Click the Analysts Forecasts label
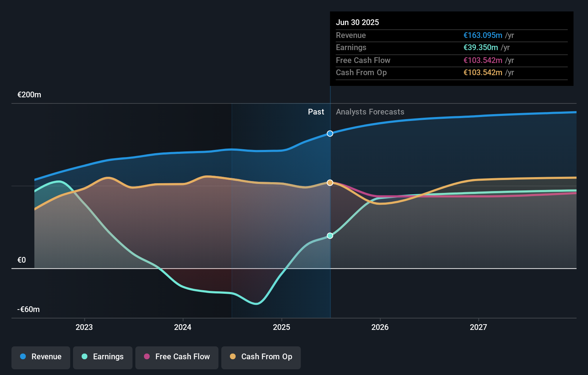 [x=370, y=112]
